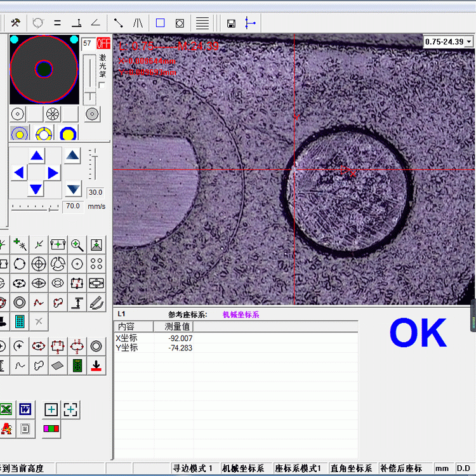Check the 激光笔 laser pointer checkbox
The height and width of the screenshot is (476, 476).
[x=102, y=86]
